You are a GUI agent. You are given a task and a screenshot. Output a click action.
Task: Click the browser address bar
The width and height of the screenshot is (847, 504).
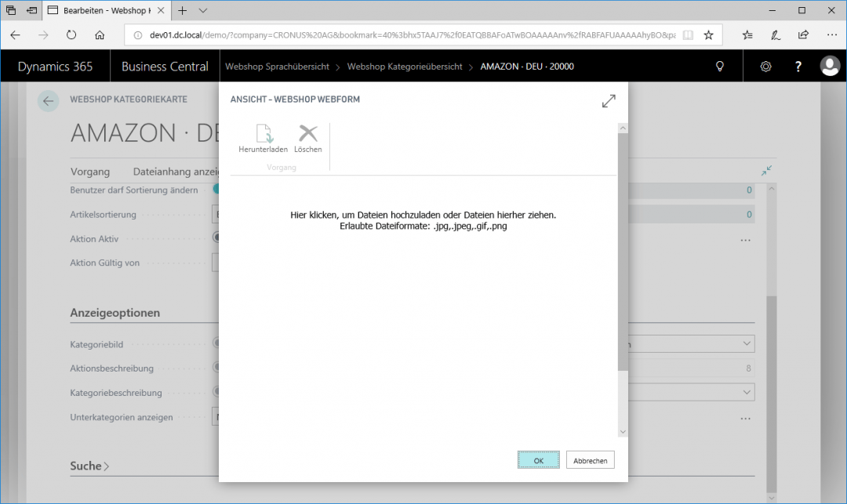[413, 35]
